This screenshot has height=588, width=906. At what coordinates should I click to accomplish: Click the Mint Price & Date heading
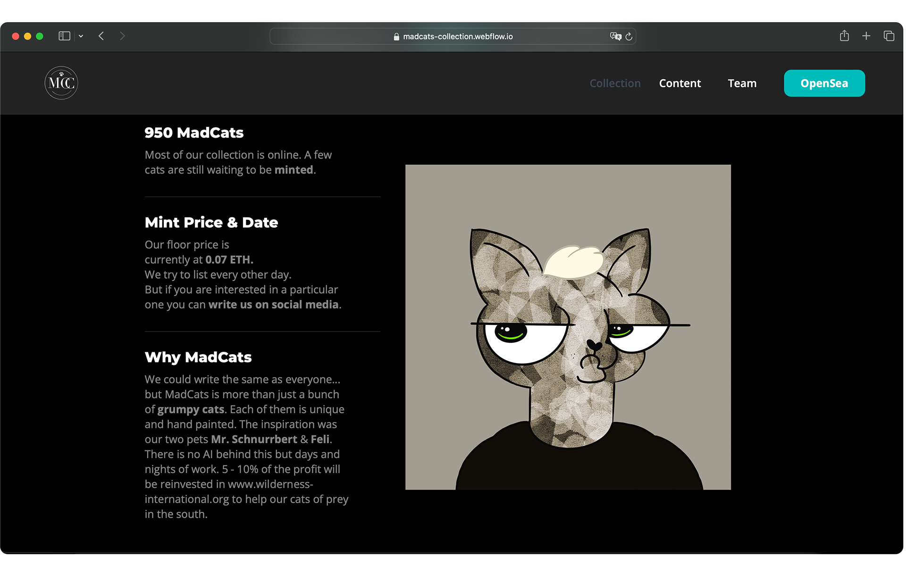(211, 222)
